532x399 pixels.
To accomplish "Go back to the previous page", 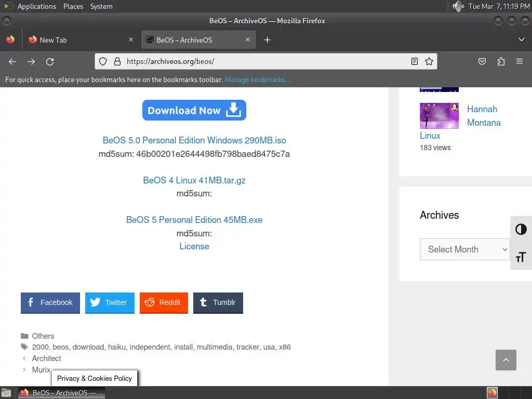I will 12,61.
